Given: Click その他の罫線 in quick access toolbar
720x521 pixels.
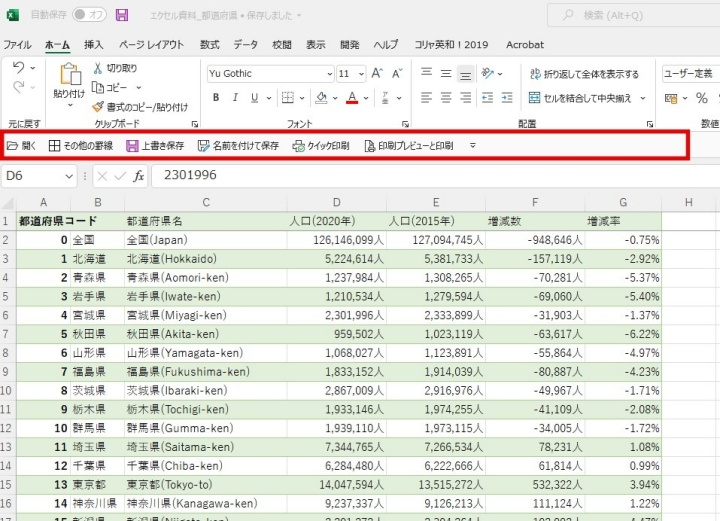Looking at the screenshot, I should pos(81,146).
